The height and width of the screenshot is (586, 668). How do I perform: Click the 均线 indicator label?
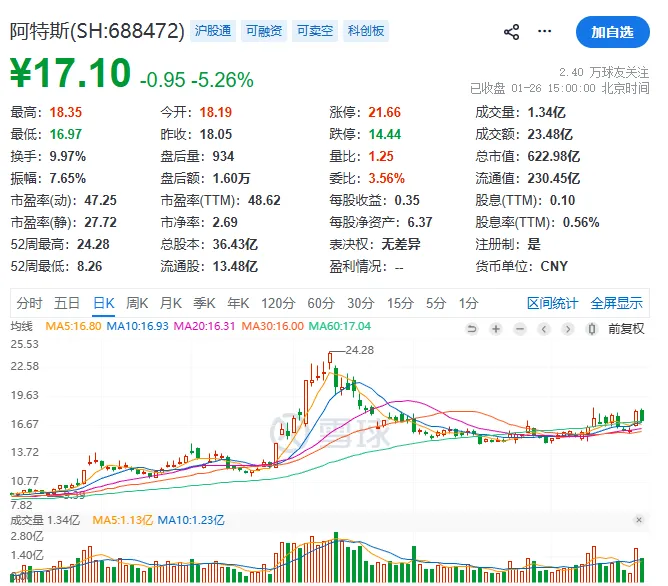pyautogui.click(x=22, y=326)
